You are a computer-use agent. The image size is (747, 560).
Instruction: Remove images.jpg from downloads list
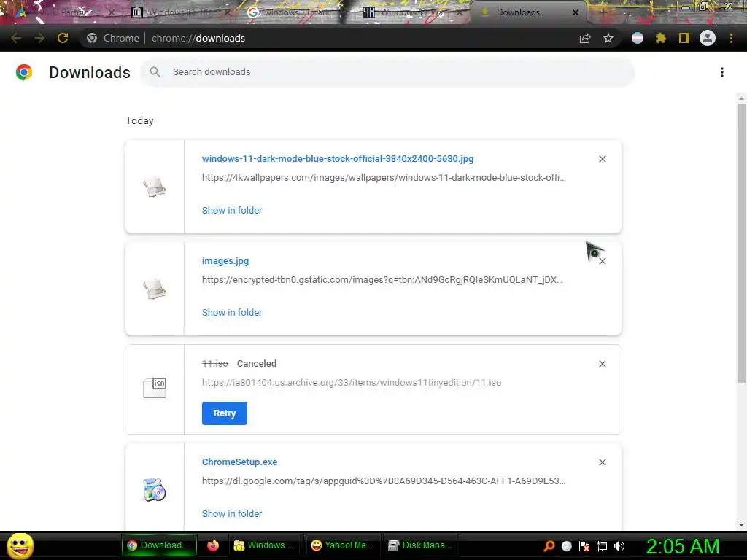click(603, 261)
